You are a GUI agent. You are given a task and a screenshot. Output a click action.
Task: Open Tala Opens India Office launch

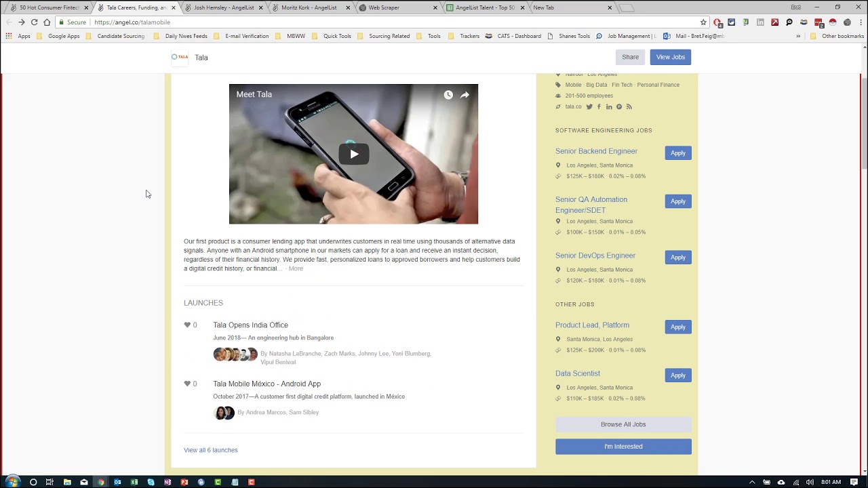[x=250, y=325]
